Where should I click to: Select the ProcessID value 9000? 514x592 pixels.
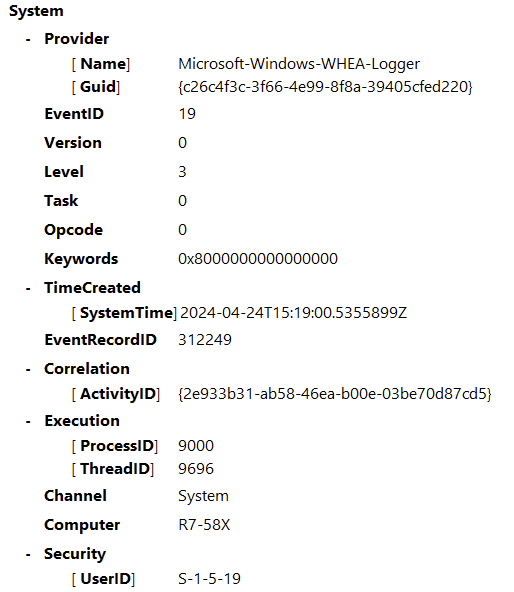coord(196,446)
